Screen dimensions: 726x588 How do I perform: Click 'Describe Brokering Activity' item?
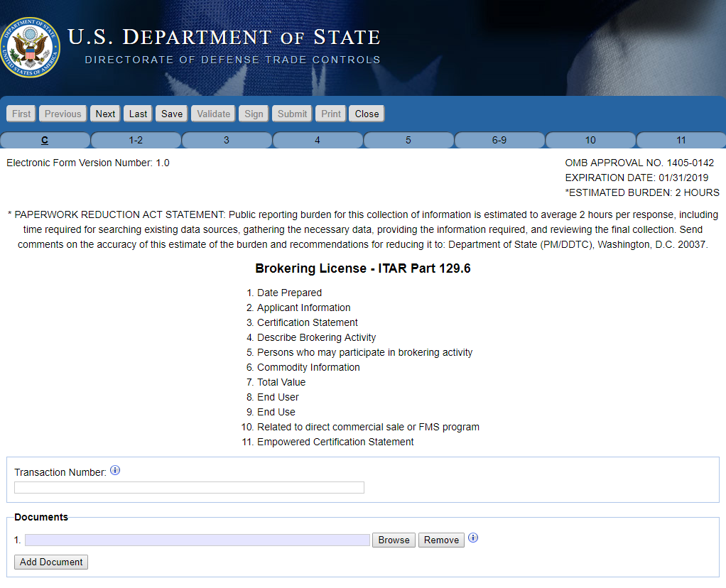[x=317, y=337]
